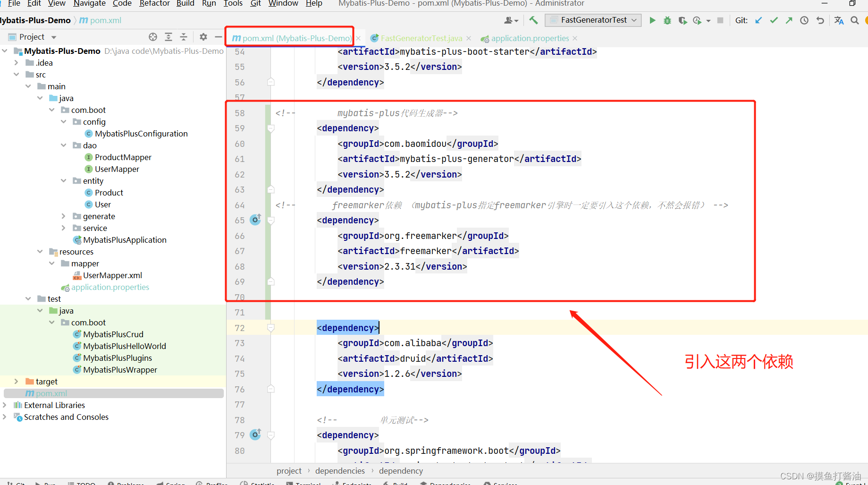Select MybatisPlusCrud test class
The width and height of the screenshot is (868, 485).
click(x=113, y=334)
